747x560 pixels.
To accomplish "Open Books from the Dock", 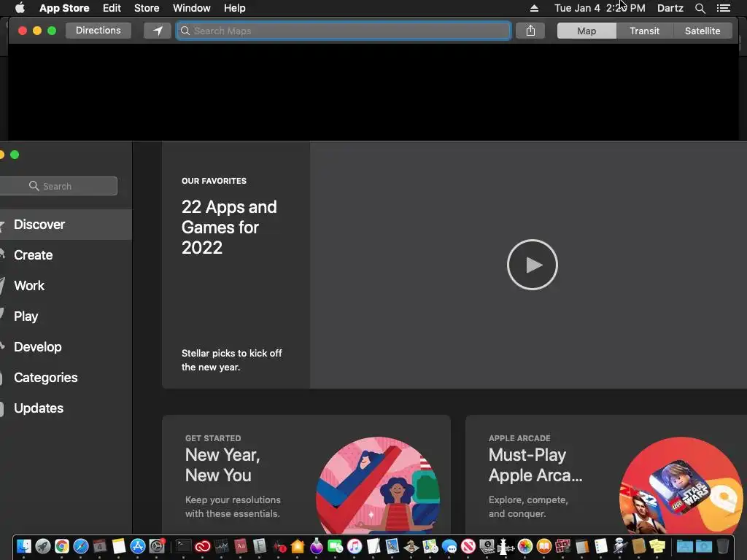I will pos(543,546).
